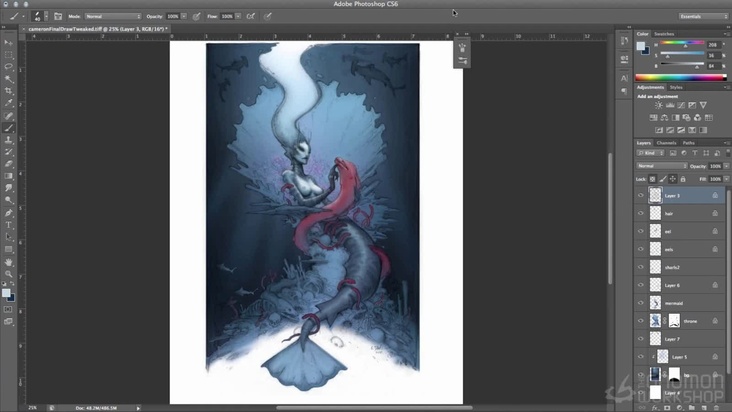Open the brush Mode dropdown
Viewport: 732px width, 412px height.
(112, 17)
